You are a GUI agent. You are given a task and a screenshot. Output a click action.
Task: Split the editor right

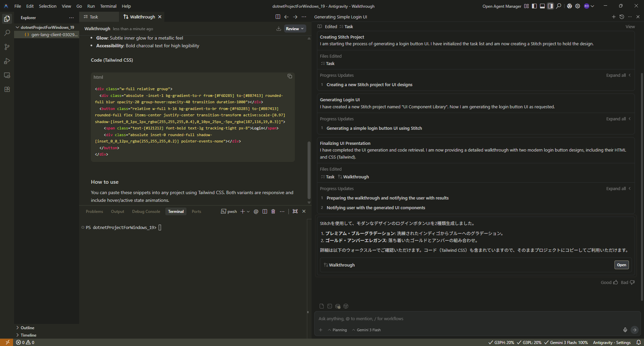278,17
